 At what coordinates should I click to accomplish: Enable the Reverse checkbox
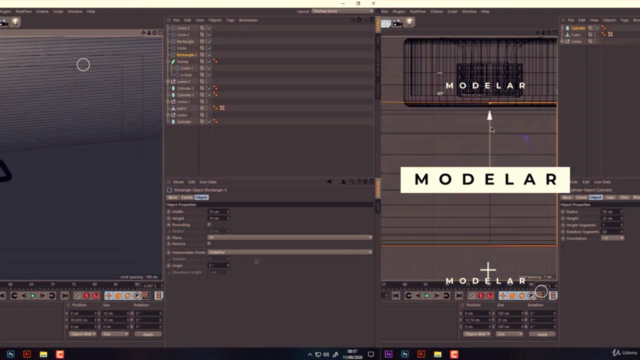[209, 244]
